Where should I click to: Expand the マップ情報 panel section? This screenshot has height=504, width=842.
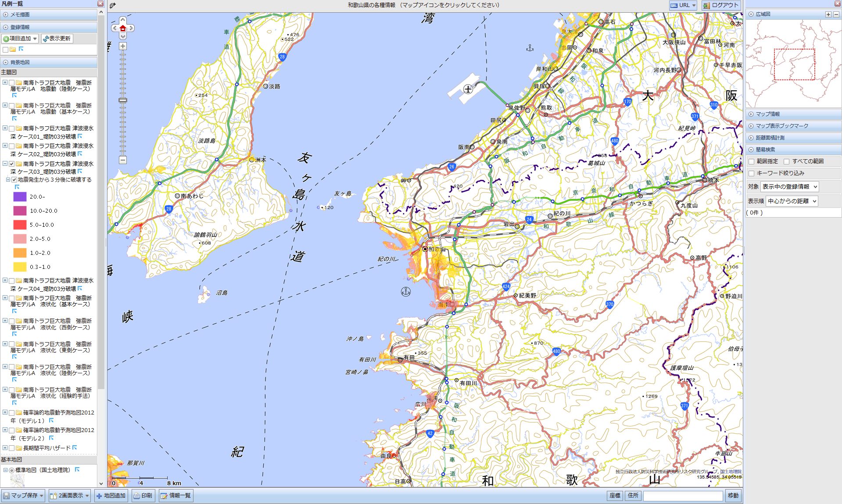coord(767,114)
